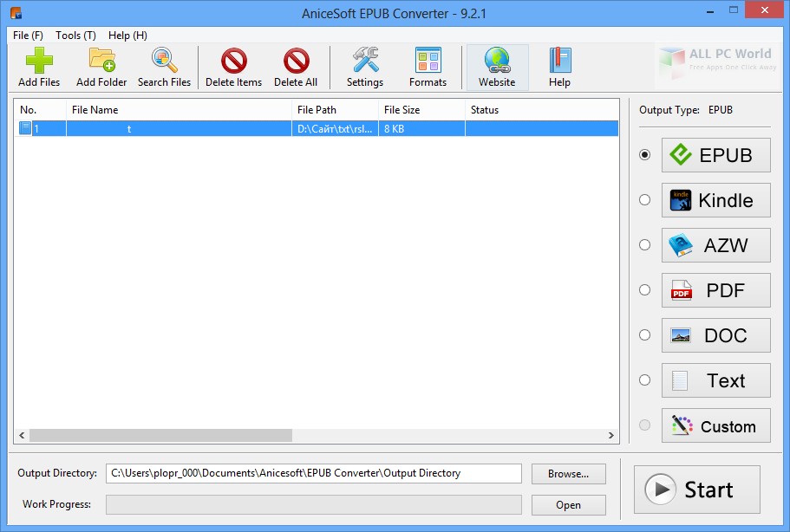Close the EPUB Converter window
The width and height of the screenshot is (790, 532).
(765, 10)
